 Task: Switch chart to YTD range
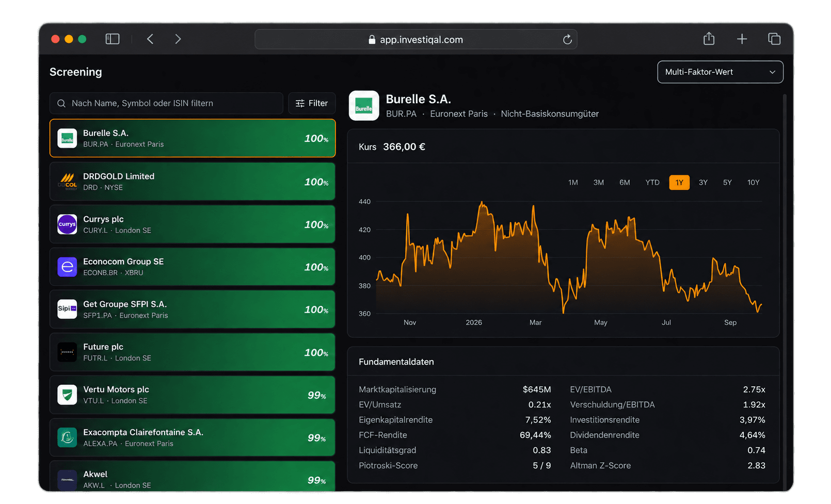point(652,183)
